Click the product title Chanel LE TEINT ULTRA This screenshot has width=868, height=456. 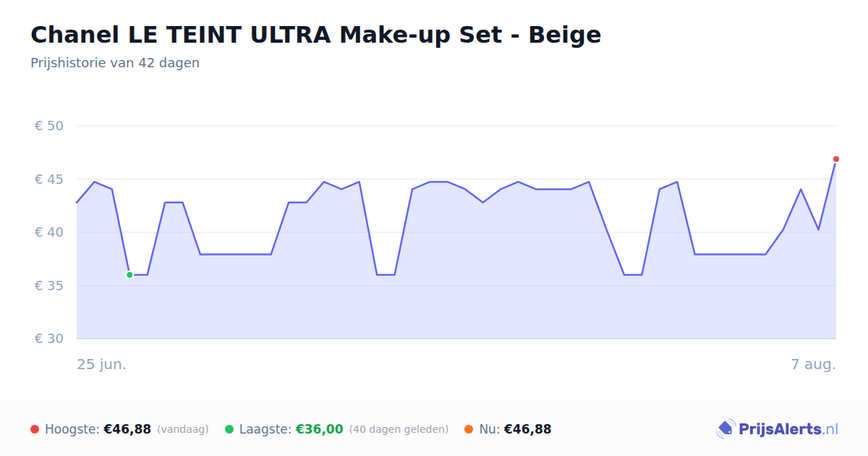tap(315, 34)
